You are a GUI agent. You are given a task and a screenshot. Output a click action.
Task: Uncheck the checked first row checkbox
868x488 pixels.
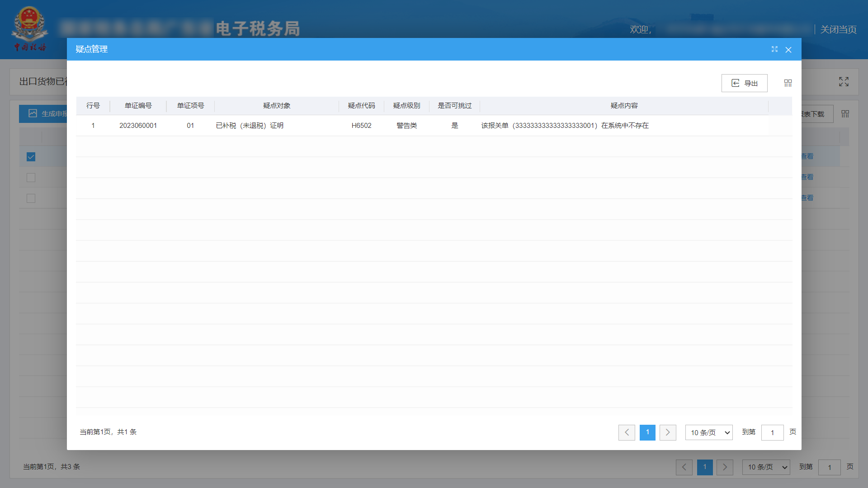[x=31, y=157]
